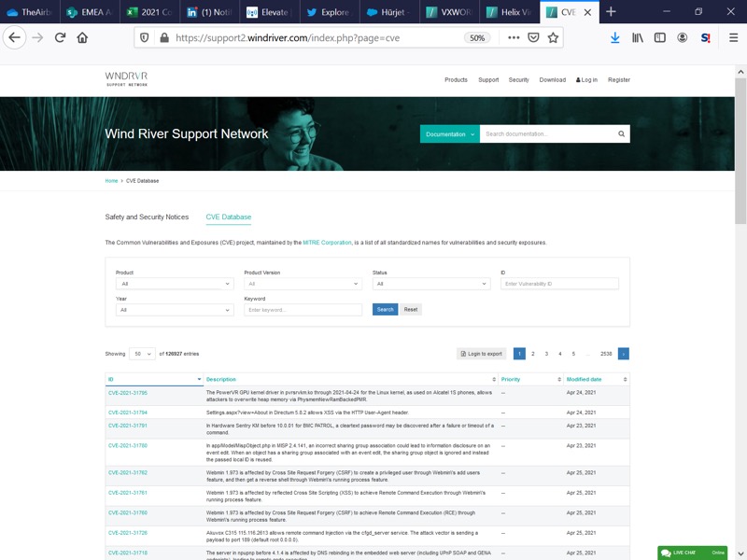Open the MITRE Corporation link
747x560 pixels.
click(x=327, y=243)
